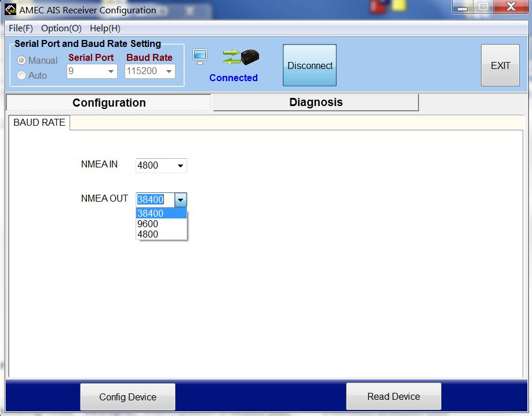Screen dimensions: 532x416
Task: Select the Manual radio button
Action: coord(22,60)
